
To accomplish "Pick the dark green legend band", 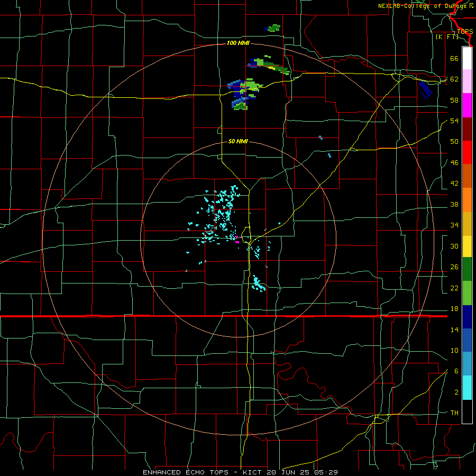I will 467,269.
